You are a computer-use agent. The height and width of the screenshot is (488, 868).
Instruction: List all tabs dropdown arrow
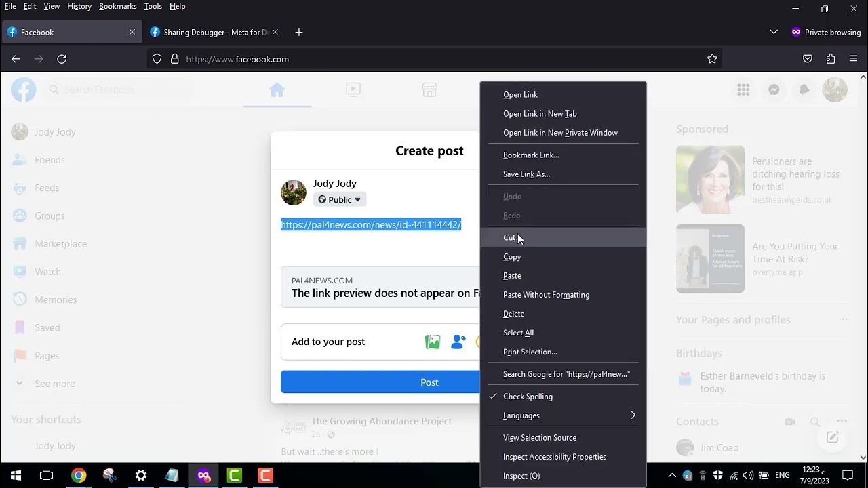774,32
